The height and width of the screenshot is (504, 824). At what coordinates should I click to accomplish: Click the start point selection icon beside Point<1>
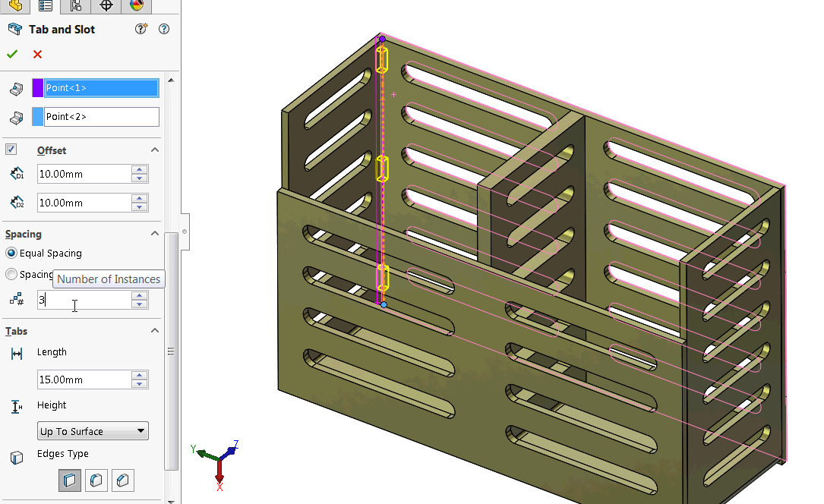point(16,89)
